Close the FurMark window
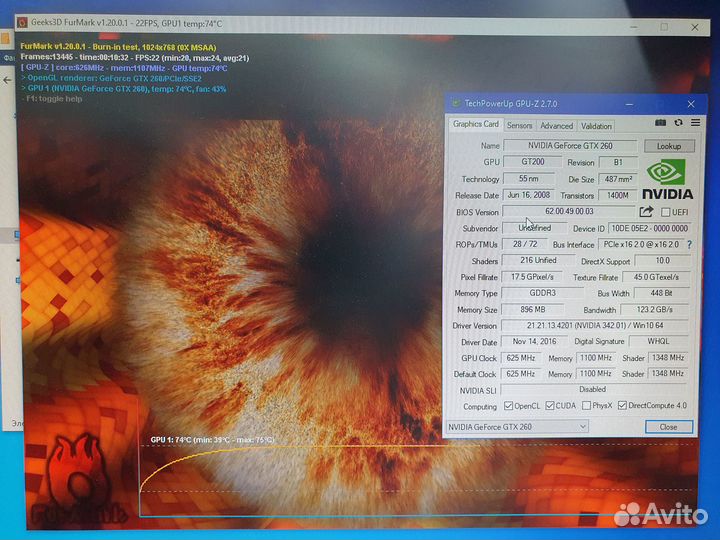720x540 pixels. coord(695,28)
